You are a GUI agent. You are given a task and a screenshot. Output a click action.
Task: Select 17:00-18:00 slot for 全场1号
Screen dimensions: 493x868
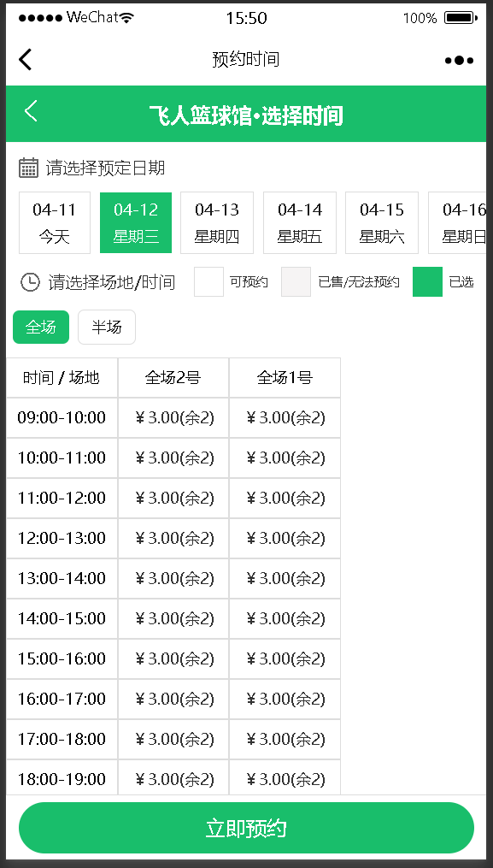[x=285, y=739]
